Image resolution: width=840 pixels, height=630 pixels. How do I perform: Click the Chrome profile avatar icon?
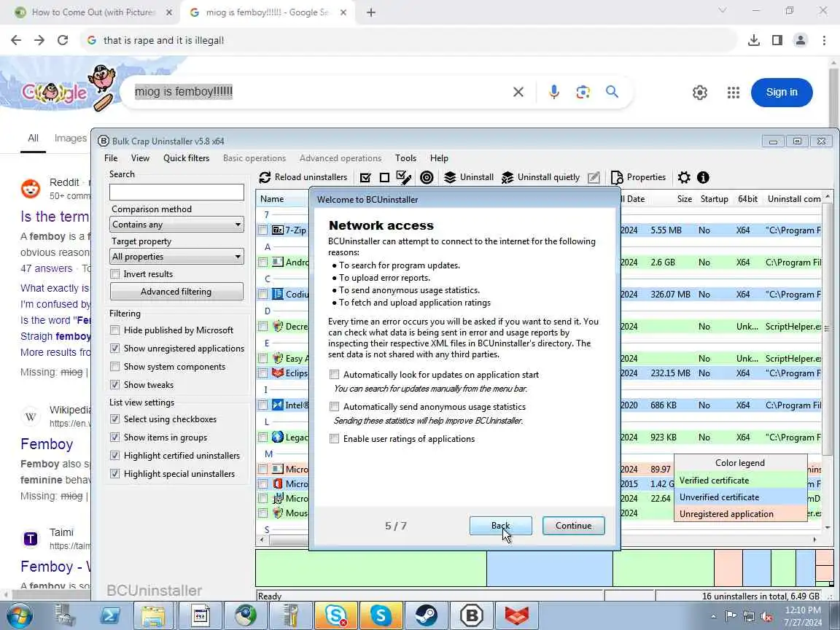tap(801, 40)
